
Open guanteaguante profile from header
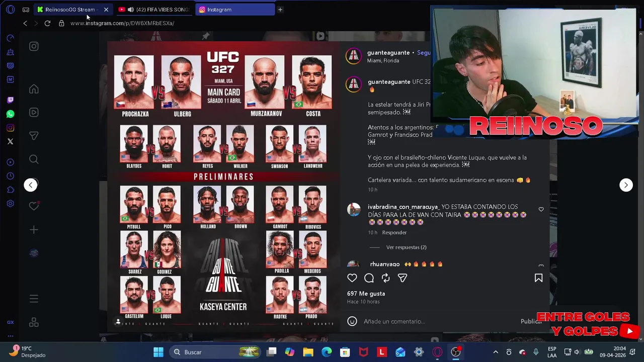(x=388, y=53)
